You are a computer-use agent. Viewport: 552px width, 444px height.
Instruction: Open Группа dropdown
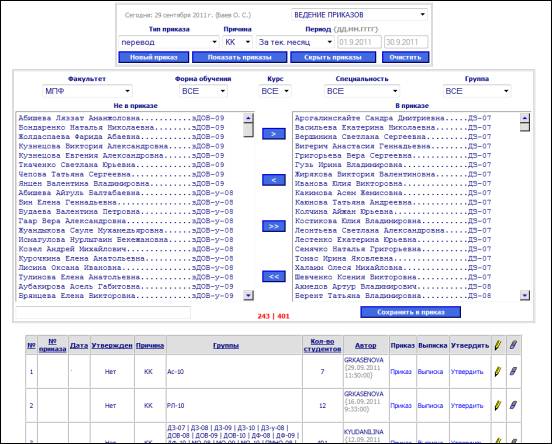[477, 91]
